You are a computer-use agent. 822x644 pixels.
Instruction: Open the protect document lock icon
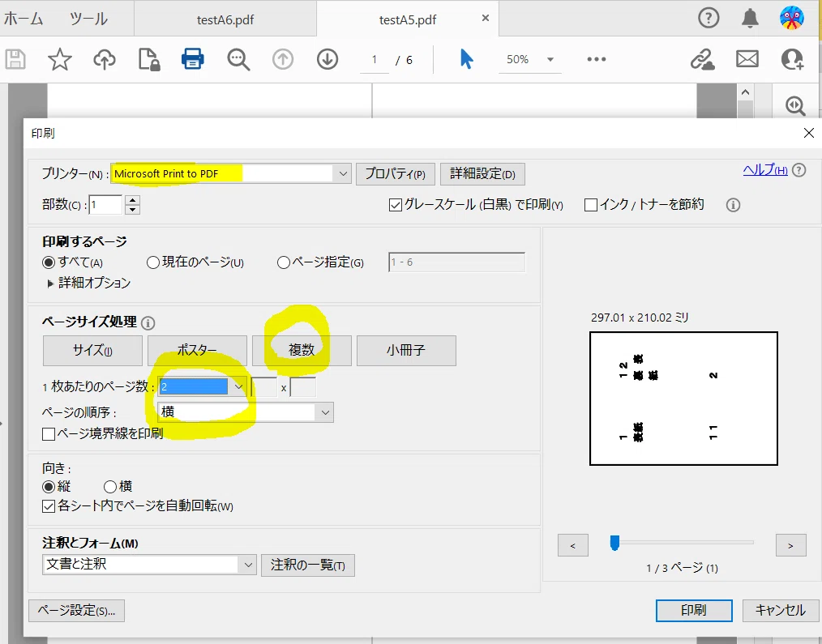coord(149,59)
